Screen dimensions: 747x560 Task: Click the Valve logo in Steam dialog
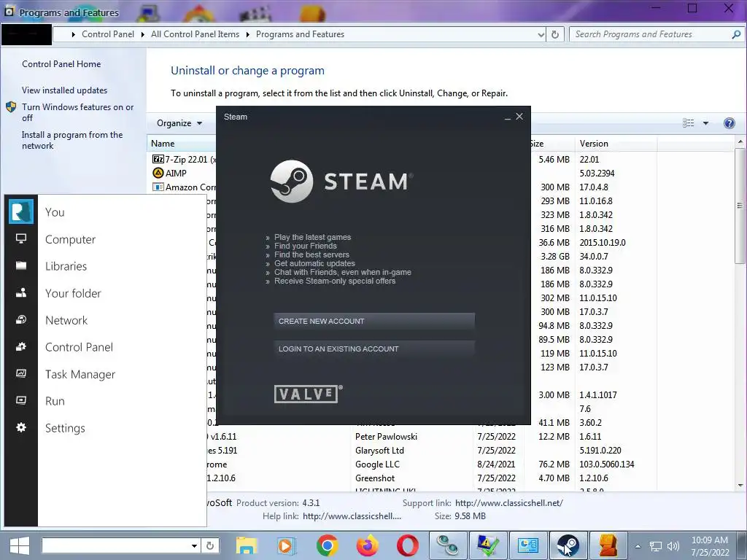[x=308, y=394]
